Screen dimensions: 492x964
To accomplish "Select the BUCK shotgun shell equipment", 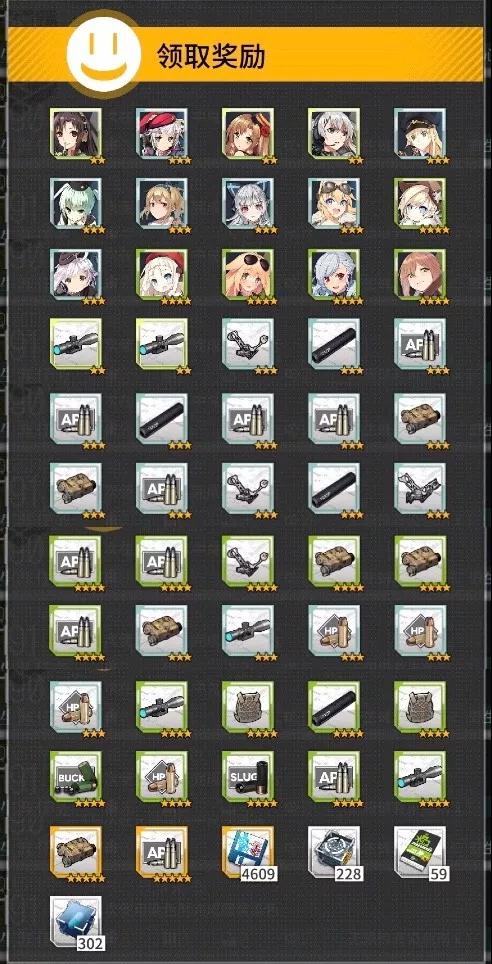I will (x=76, y=776).
